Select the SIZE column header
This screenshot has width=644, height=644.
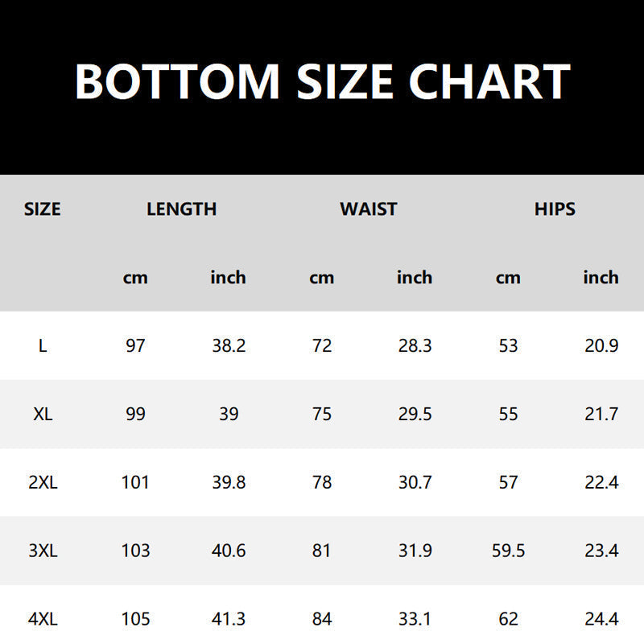point(43,209)
